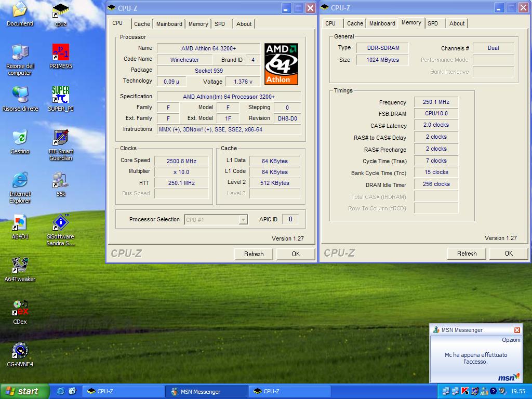Select the CG-NVNF4 desktop shortcut
Viewport: 532px width, 399px height.
20,354
